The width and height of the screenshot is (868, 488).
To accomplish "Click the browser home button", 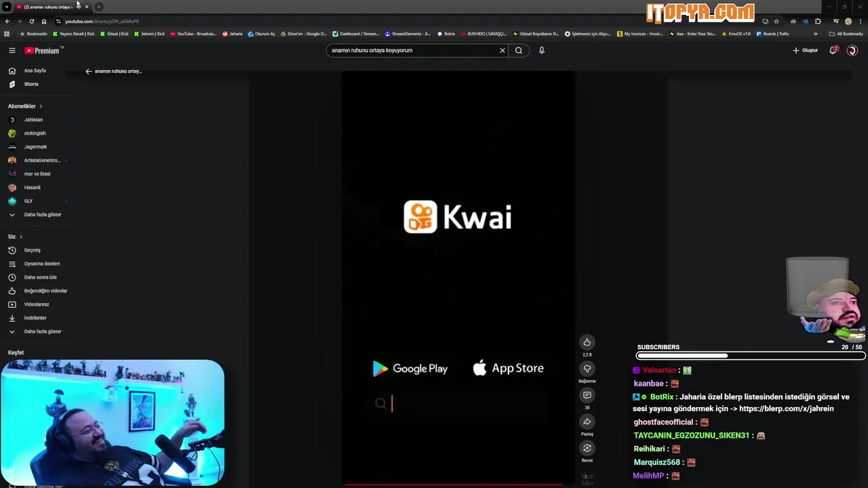I will [x=44, y=21].
